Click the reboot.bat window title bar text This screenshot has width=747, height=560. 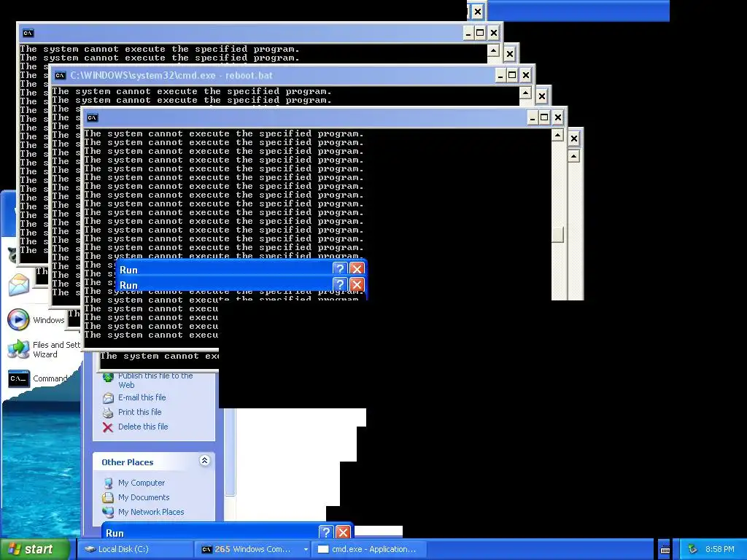(171, 75)
